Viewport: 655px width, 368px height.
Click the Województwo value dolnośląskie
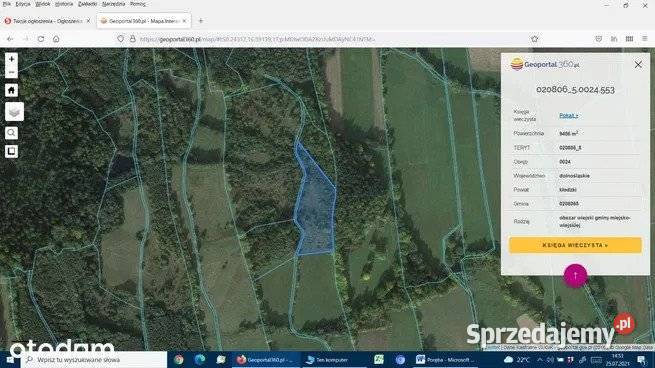click(574, 176)
